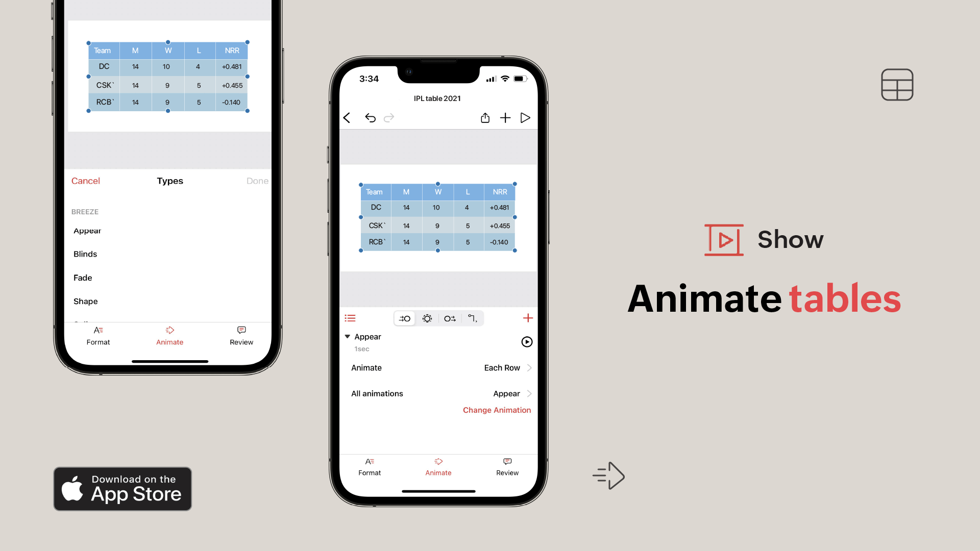Image resolution: width=980 pixels, height=551 pixels.
Task: Select the Appear animation type
Action: (87, 230)
